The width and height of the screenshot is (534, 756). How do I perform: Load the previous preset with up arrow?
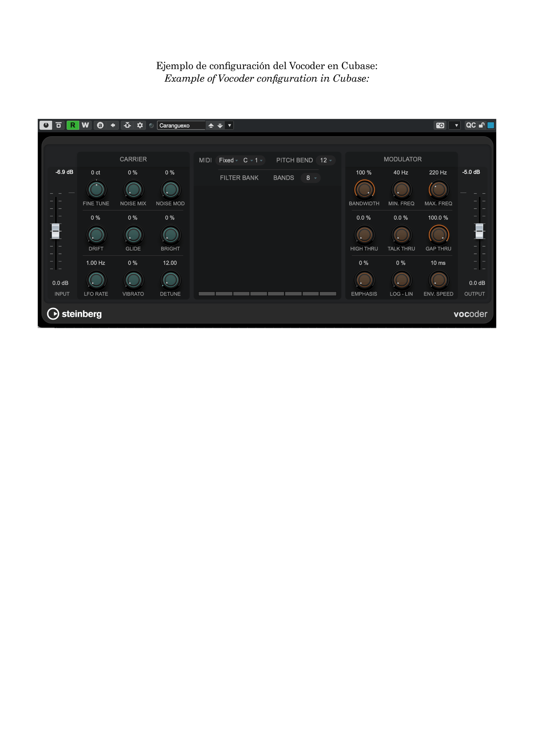(x=211, y=125)
